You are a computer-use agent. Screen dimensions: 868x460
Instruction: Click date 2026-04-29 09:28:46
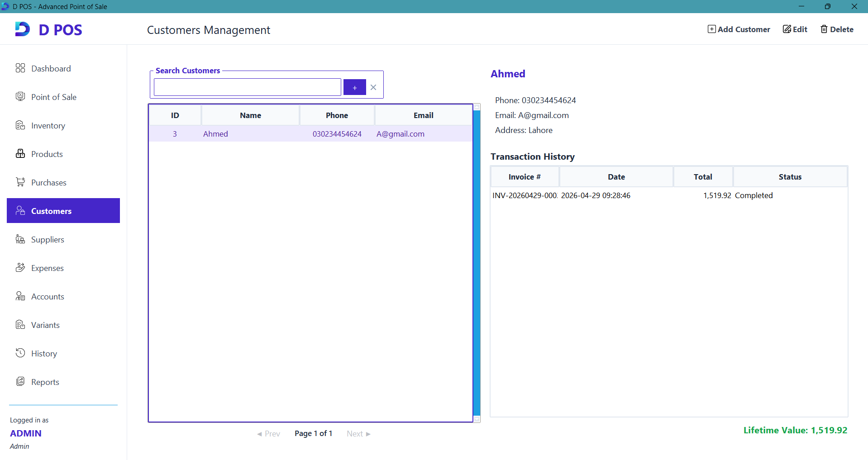[596, 195]
